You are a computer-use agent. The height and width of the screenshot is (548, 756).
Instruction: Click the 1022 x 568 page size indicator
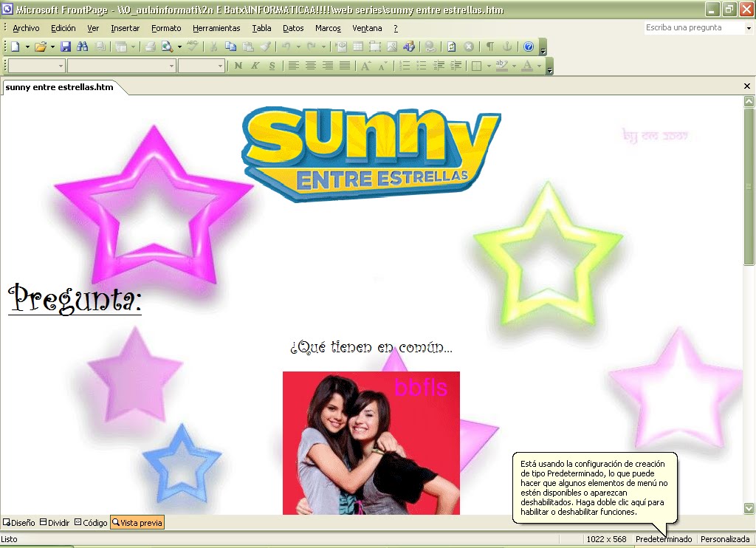tap(606, 539)
